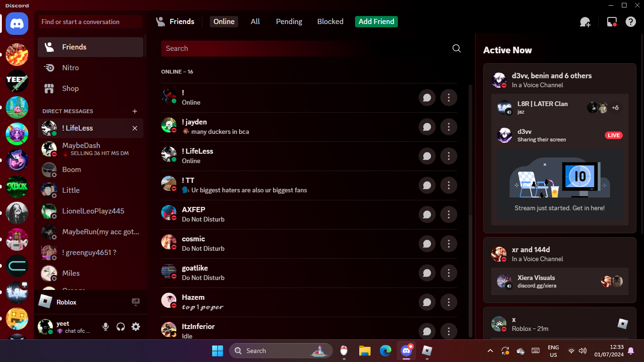This screenshot has width=644, height=362.
Task: Select Friends in the sidebar
Action: [x=91, y=47]
